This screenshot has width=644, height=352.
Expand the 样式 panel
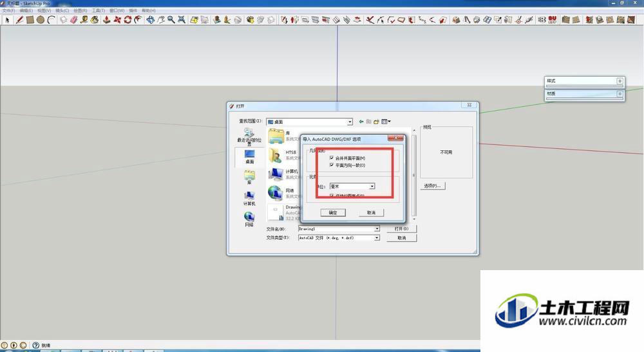click(x=620, y=81)
